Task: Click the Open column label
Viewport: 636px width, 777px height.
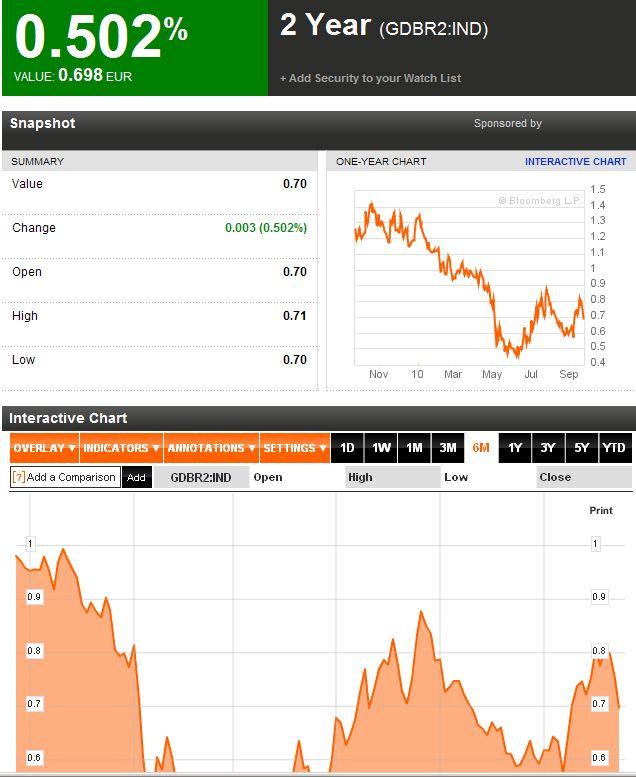Action: (268, 477)
